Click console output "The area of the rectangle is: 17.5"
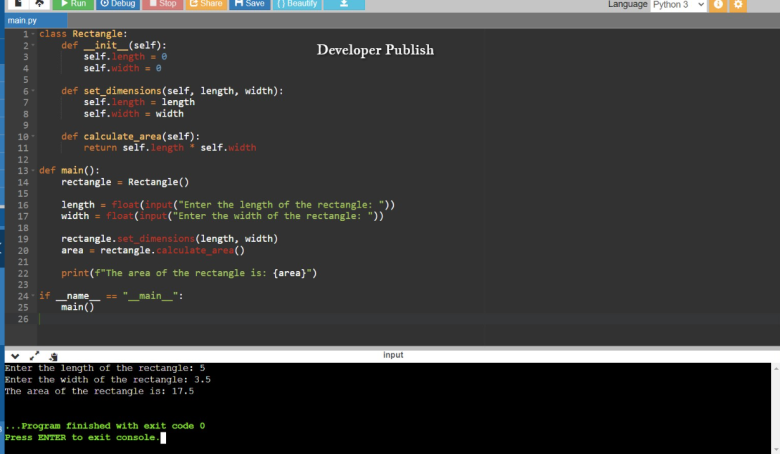The width and height of the screenshot is (780, 454). 99,391
